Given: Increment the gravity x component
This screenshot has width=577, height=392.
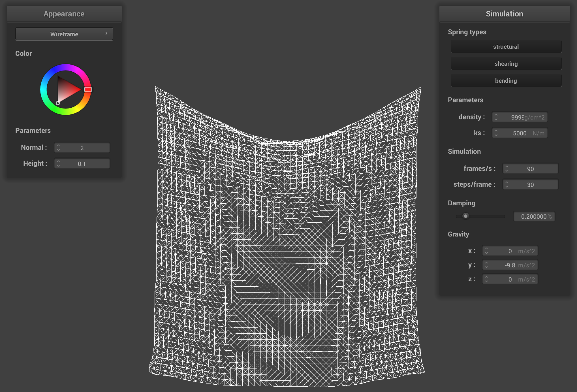Looking at the screenshot, I should coord(486,249).
